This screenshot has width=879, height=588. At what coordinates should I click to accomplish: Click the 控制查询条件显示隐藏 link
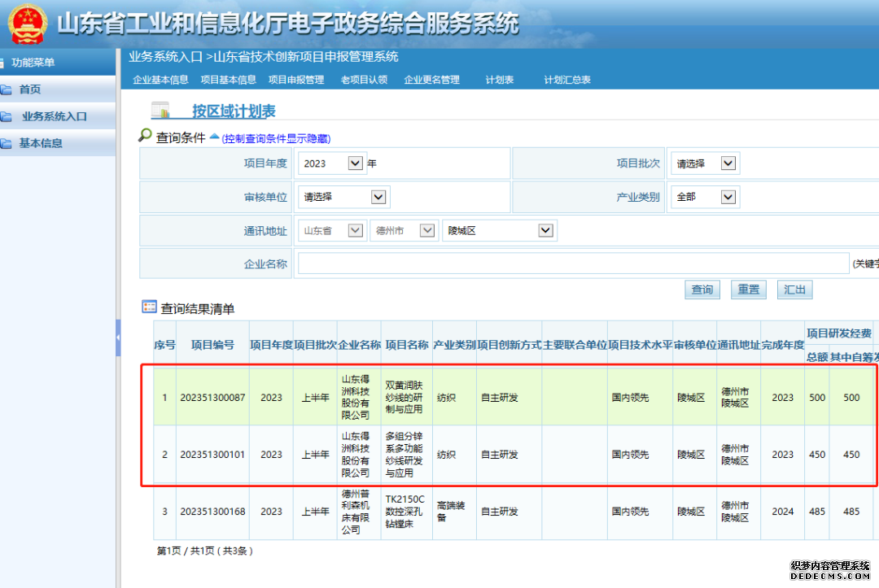coord(277,139)
